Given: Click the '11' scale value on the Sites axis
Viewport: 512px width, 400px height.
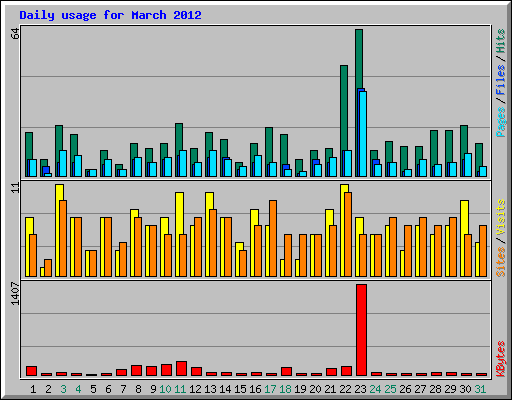Looking at the screenshot, I should point(15,188).
